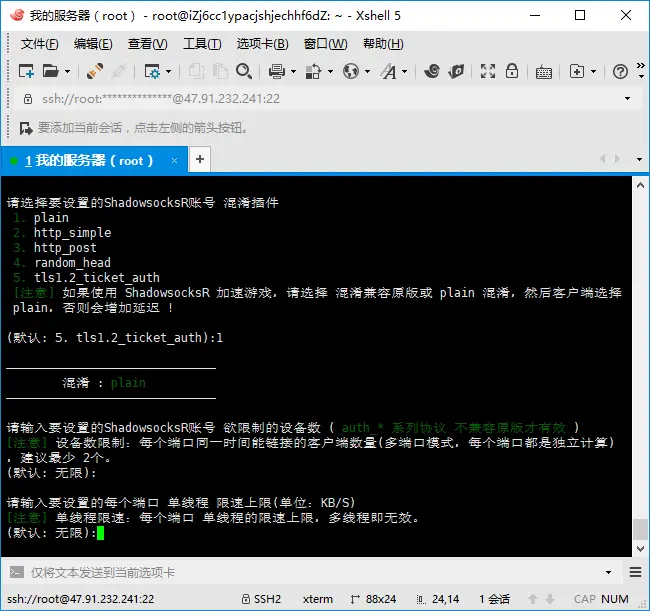This screenshot has height=611, width=650.
Task: Click the Font A icon
Action: (389, 71)
